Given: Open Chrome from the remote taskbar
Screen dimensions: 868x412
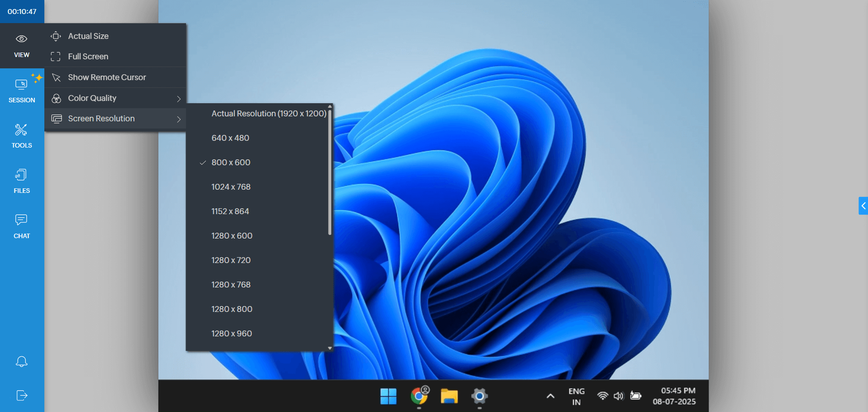Looking at the screenshot, I should pos(419,396).
